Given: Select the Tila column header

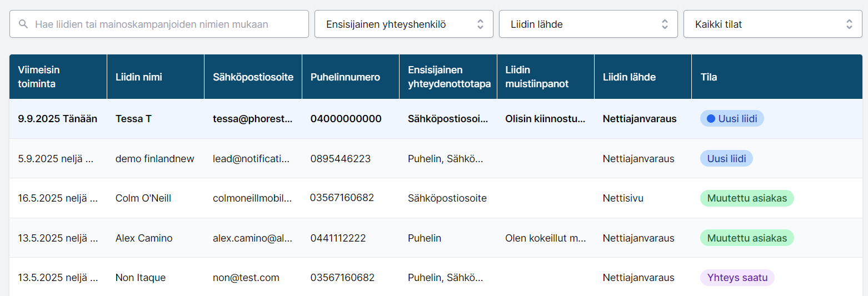Looking at the screenshot, I should (x=709, y=77).
